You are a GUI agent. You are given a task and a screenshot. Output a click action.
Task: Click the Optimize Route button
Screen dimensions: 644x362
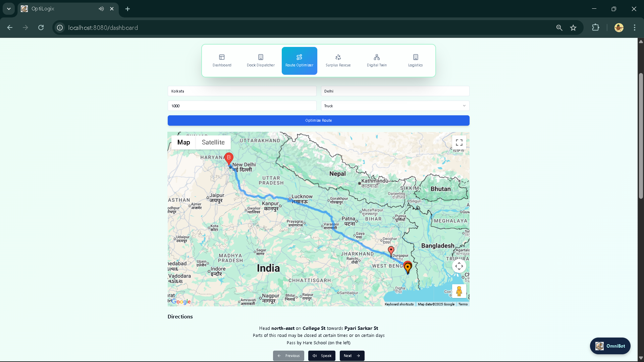click(318, 121)
